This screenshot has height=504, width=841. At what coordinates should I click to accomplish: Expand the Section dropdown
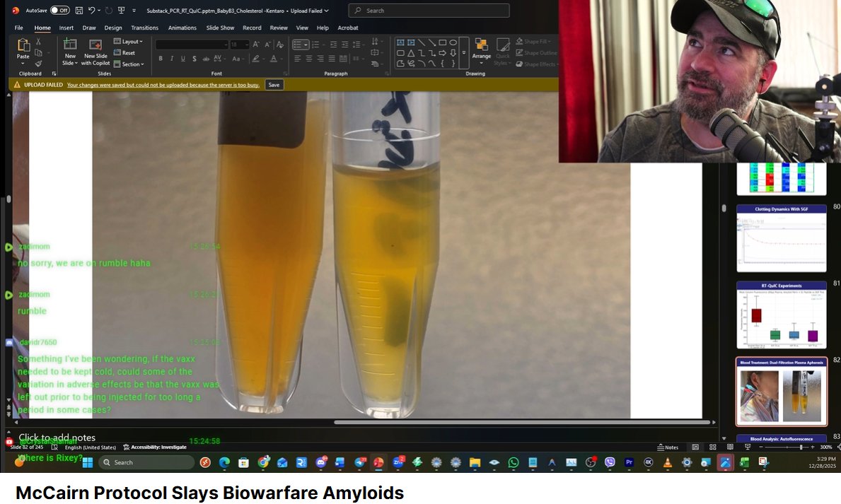129,64
